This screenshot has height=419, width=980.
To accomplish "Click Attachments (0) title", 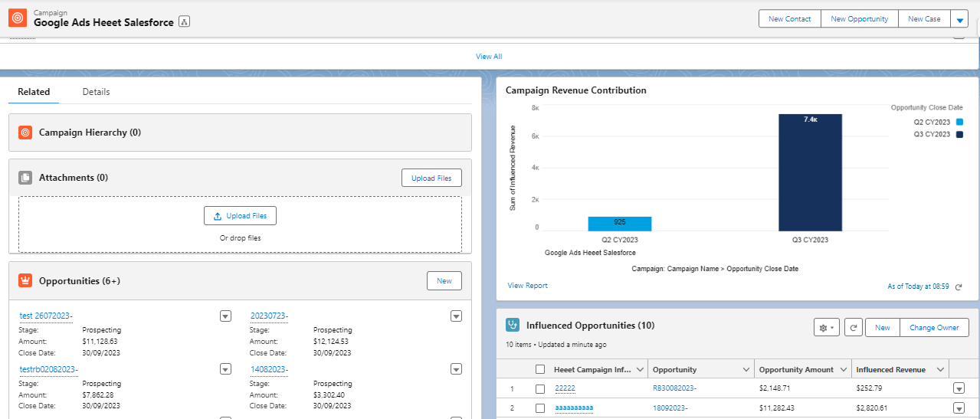I will pos(74,178).
